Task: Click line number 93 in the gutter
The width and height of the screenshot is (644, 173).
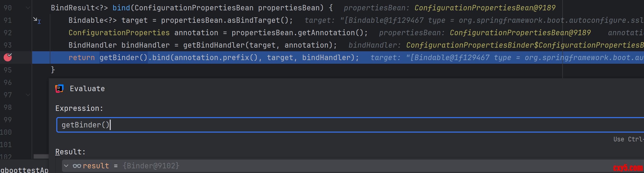Action: [8, 45]
